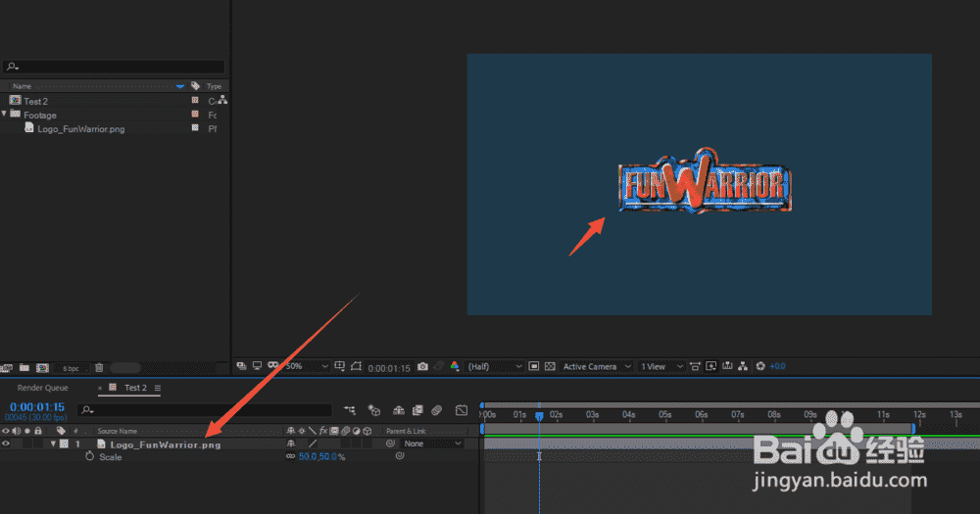Select the Test 2 composition in Project panel

pos(35,101)
